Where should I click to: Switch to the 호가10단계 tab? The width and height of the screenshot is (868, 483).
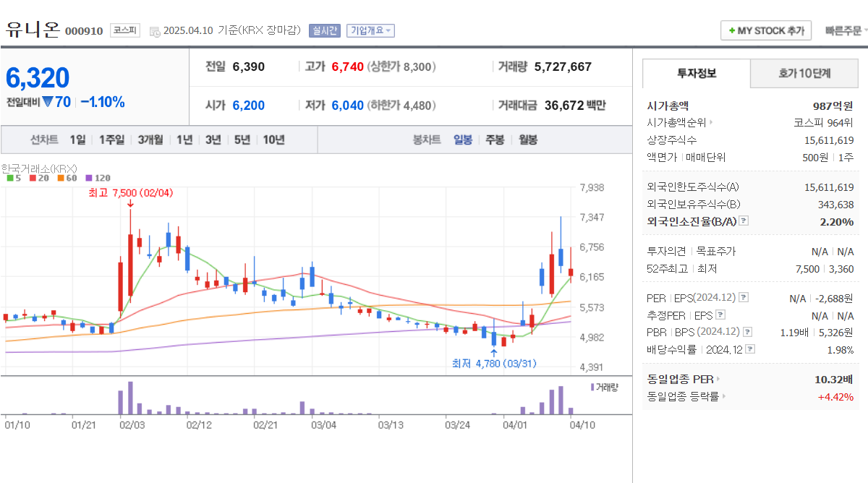804,74
